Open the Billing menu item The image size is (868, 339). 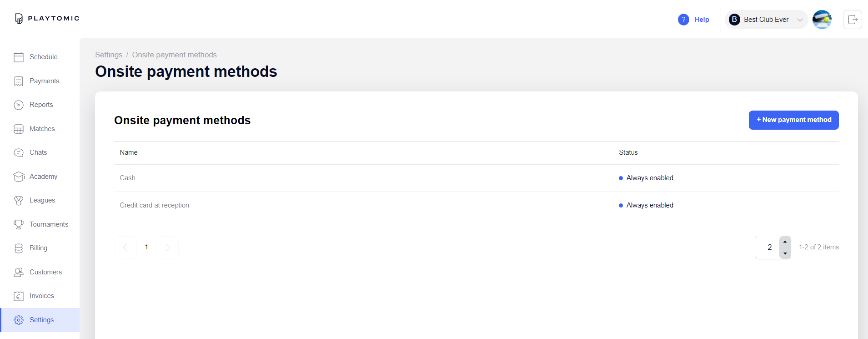point(38,248)
